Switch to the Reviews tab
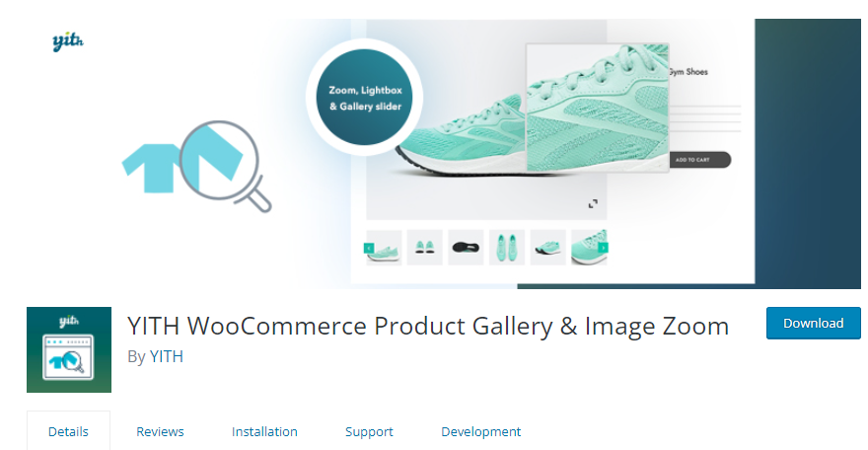868x450 pixels. click(160, 431)
